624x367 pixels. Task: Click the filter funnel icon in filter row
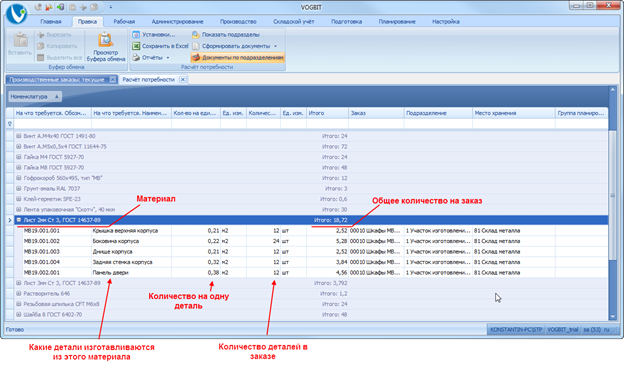(10, 124)
